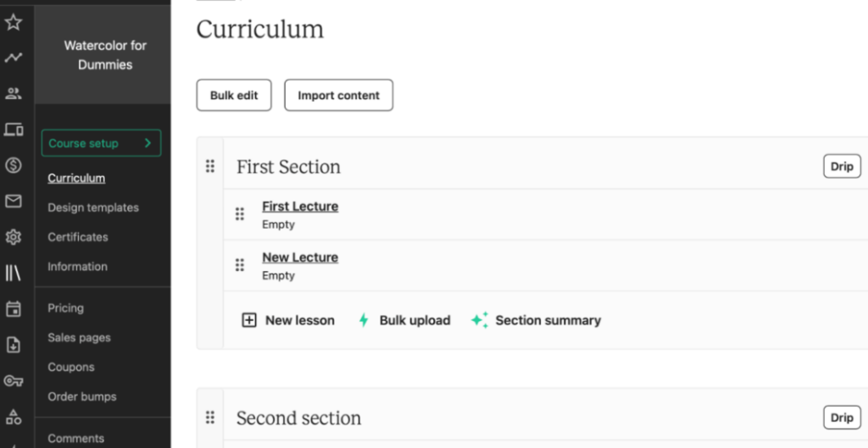Click the First Section drag handle
Viewport: 868px width, 448px height.
point(210,166)
